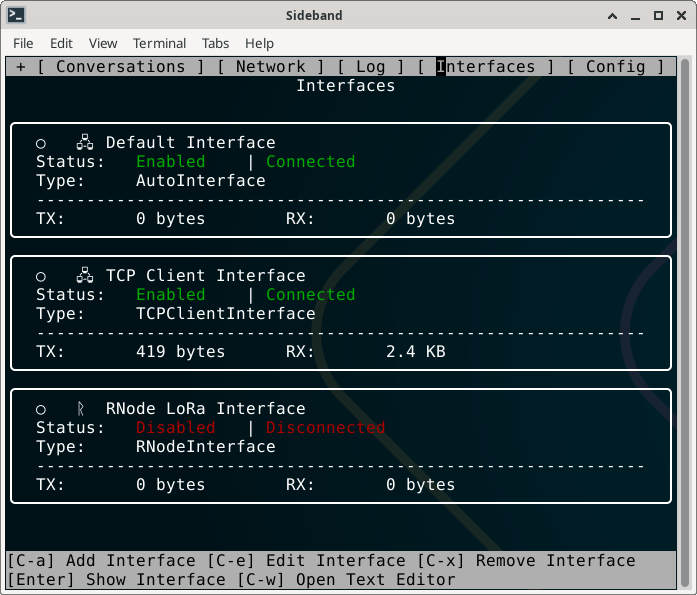Click the plus sign before Conversations tab

click(x=21, y=67)
